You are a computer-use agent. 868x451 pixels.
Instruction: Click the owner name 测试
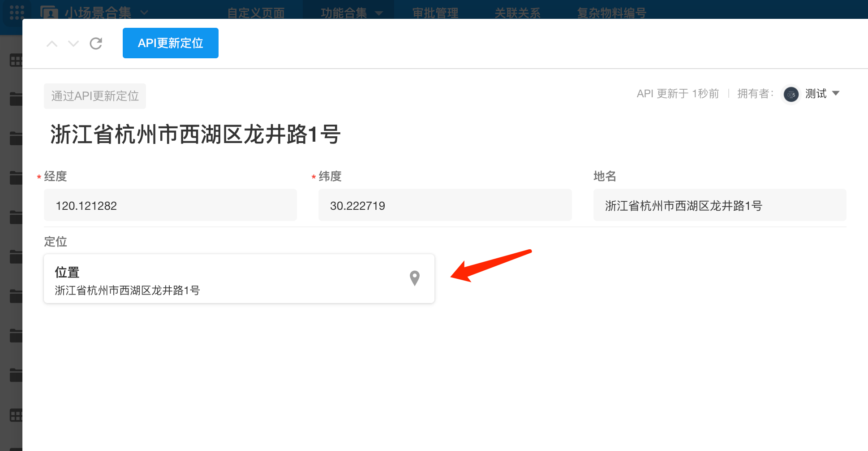pos(816,93)
